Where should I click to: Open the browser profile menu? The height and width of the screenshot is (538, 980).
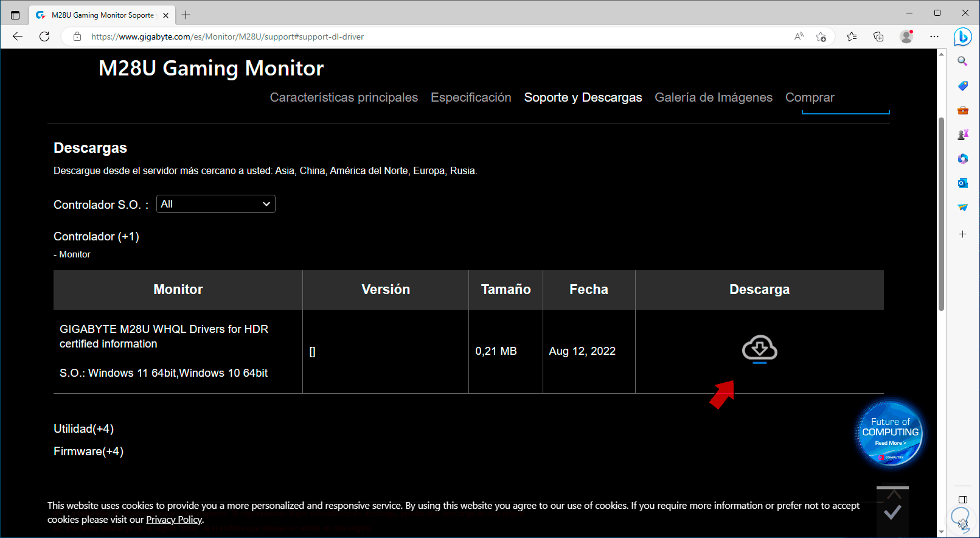[x=906, y=37]
